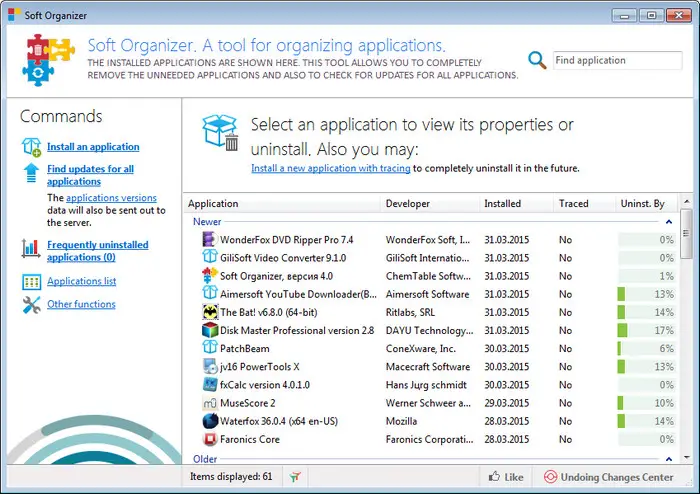Click the MuseScore 2 icon
Viewport: 700px width, 494px height.
(x=210, y=403)
